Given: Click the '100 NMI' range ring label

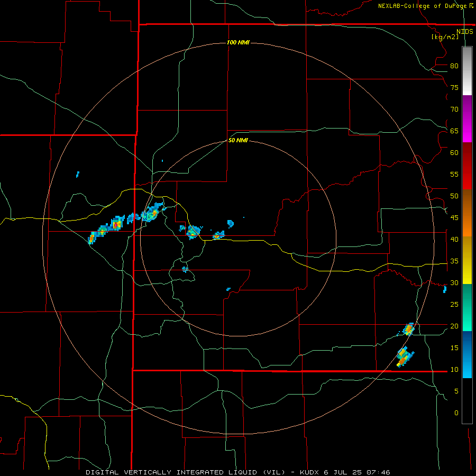Looking at the screenshot, I should 238,42.
